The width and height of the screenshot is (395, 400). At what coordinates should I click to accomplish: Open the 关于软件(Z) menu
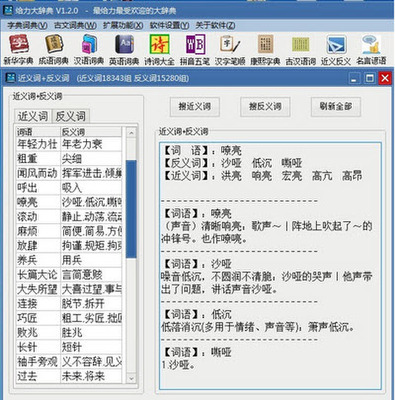pos(215,25)
